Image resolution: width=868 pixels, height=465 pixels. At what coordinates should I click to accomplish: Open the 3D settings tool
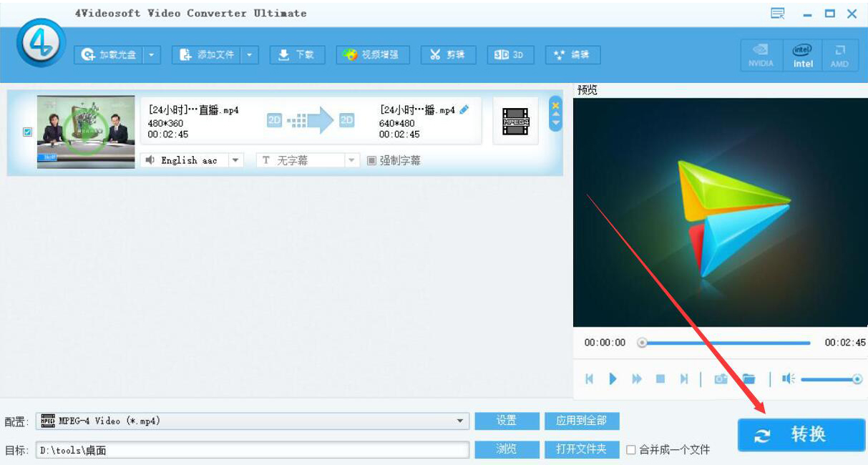coord(510,55)
